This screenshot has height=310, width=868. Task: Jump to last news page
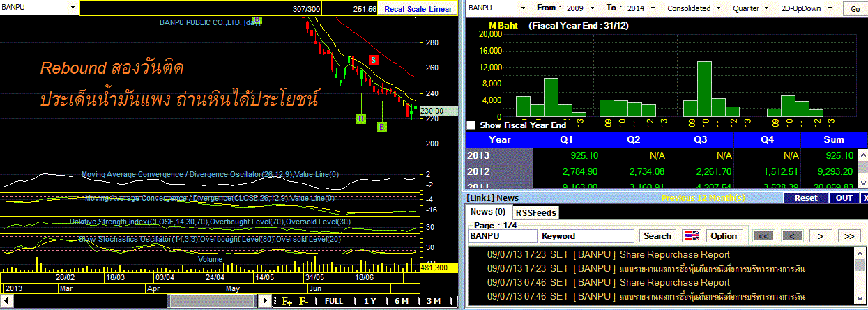[x=849, y=236]
